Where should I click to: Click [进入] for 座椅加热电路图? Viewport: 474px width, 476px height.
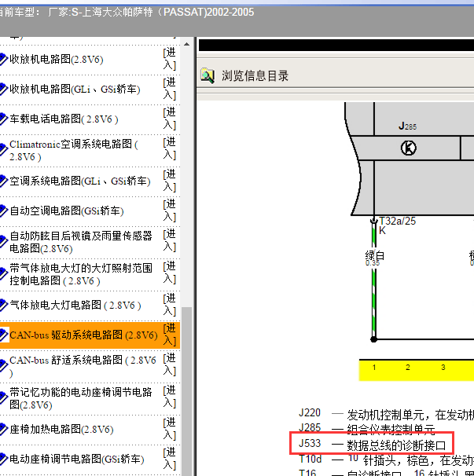coord(170,429)
